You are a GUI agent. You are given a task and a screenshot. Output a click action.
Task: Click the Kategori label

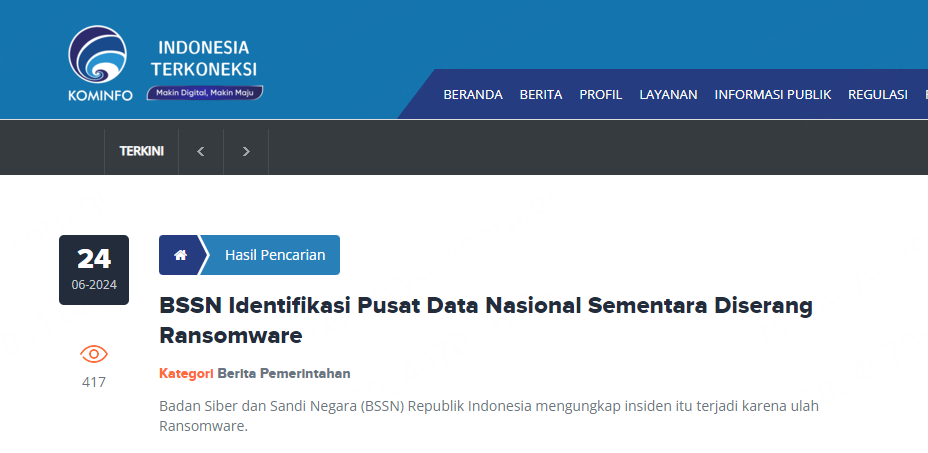(186, 374)
